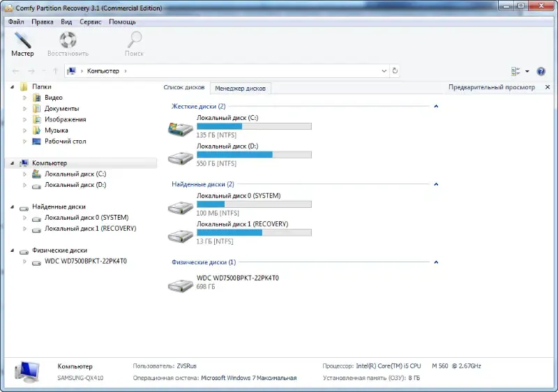Go up one level arrow
This screenshot has height=392, width=558.
55,71
